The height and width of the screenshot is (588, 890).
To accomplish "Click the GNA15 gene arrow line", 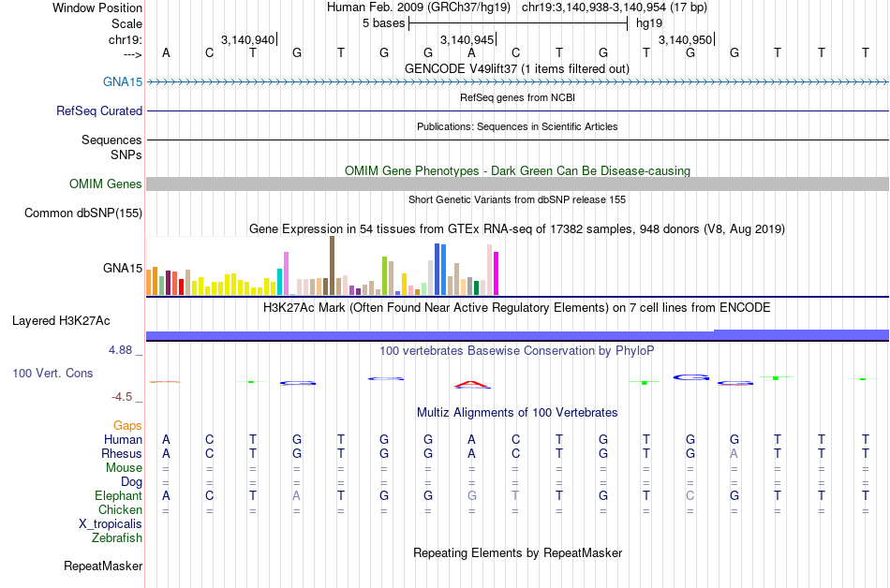I will pyautogui.click(x=518, y=82).
